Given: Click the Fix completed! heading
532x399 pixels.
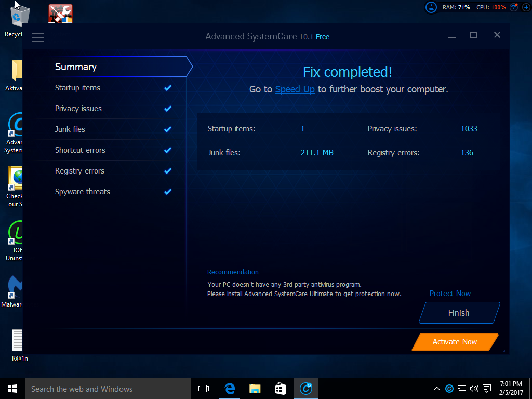Looking at the screenshot, I should (x=348, y=72).
